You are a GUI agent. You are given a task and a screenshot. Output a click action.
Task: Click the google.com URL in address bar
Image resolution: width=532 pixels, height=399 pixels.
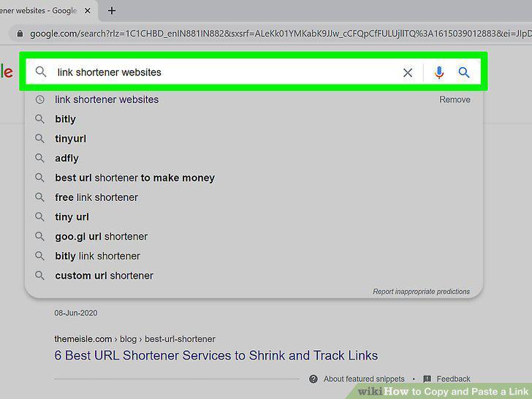point(281,34)
